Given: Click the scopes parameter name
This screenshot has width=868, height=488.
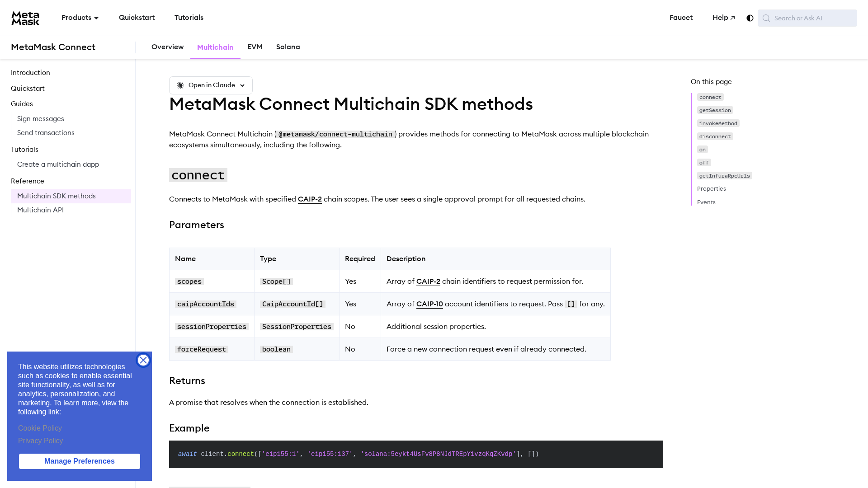Looking at the screenshot, I should (189, 282).
